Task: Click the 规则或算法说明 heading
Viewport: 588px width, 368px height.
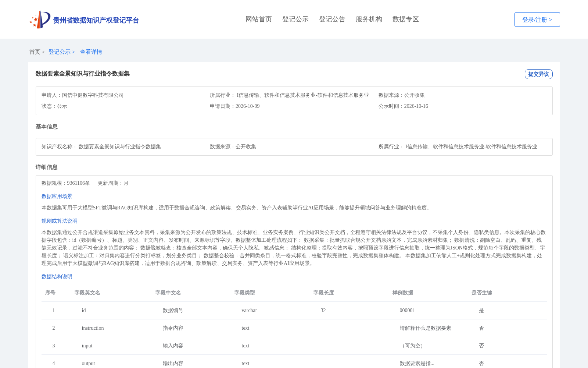Action: [x=60, y=221]
